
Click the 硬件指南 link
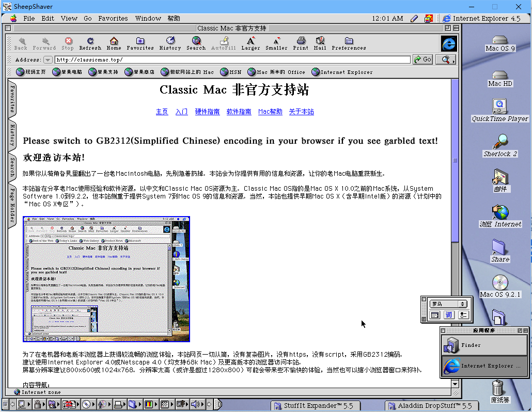pos(207,112)
